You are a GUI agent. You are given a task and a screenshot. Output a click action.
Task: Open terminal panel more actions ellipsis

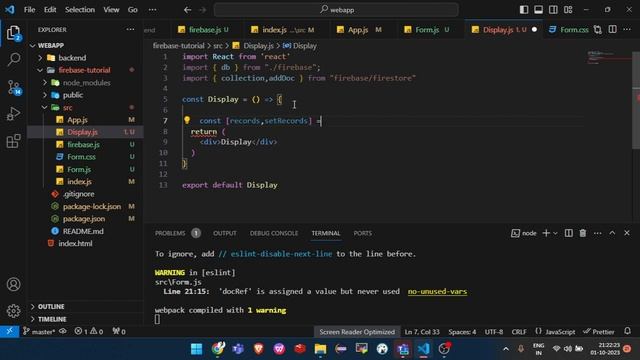(x=598, y=233)
